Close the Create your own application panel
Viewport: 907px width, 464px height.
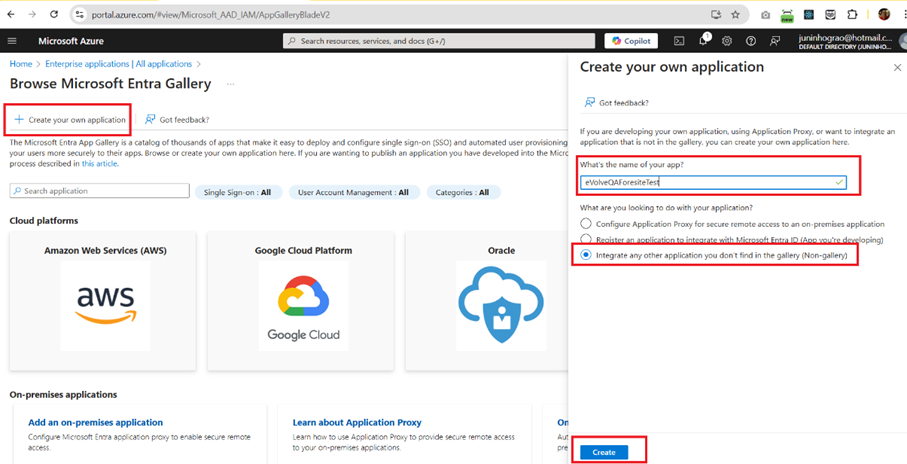pos(897,68)
